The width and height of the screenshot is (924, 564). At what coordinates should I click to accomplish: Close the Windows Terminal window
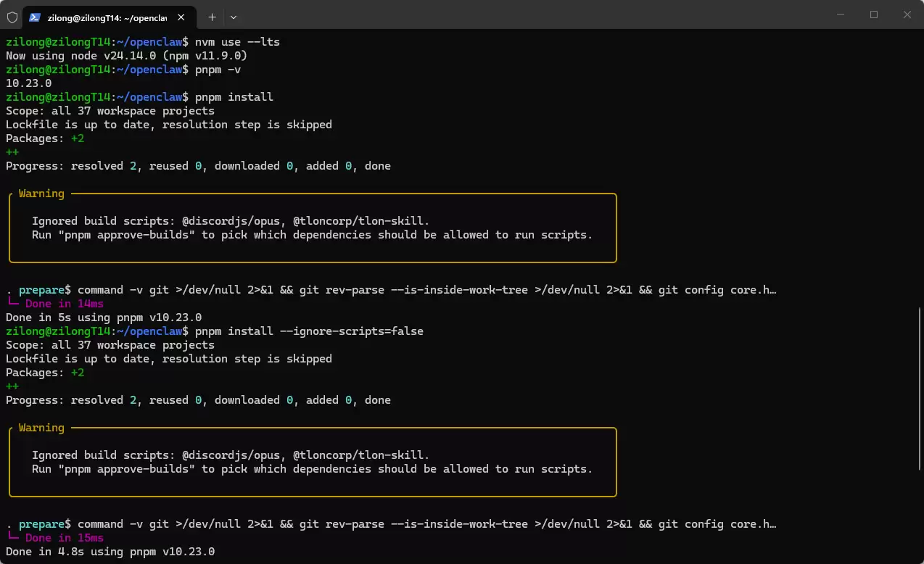click(907, 14)
